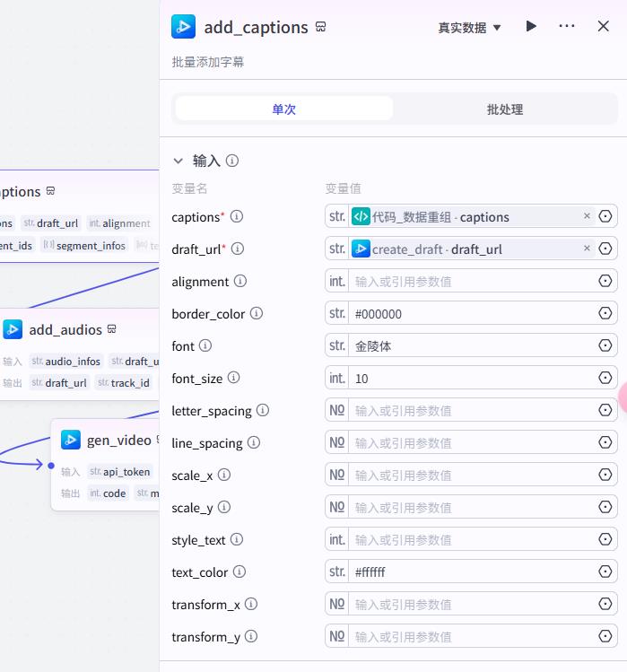Open reference picker for font field

tap(605, 345)
